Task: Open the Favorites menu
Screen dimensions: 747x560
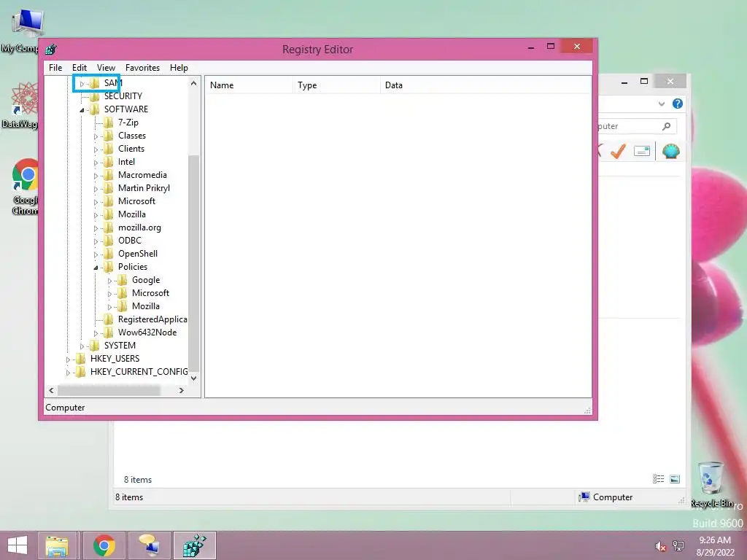Action: pyautogui.click(x=142, y=68)
